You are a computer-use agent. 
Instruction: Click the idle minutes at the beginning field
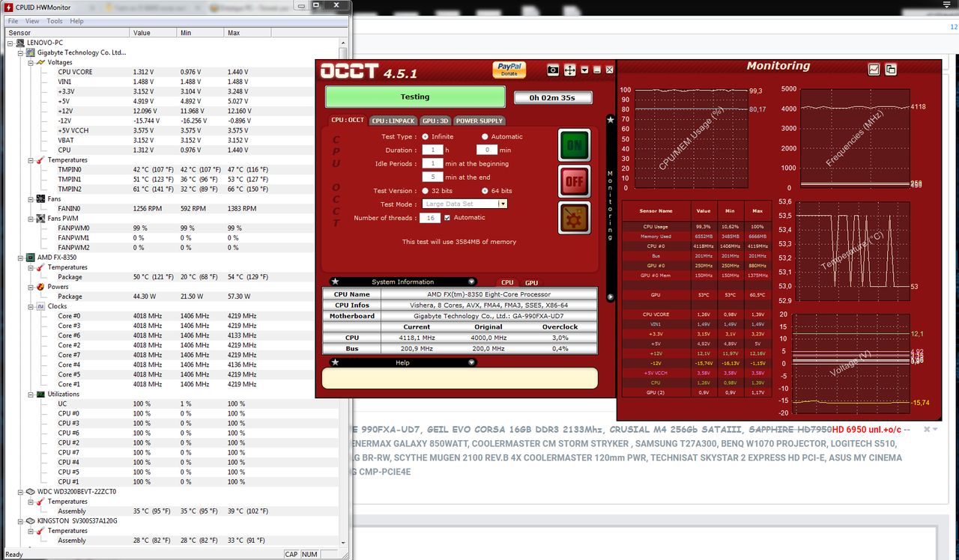point(432,163)
